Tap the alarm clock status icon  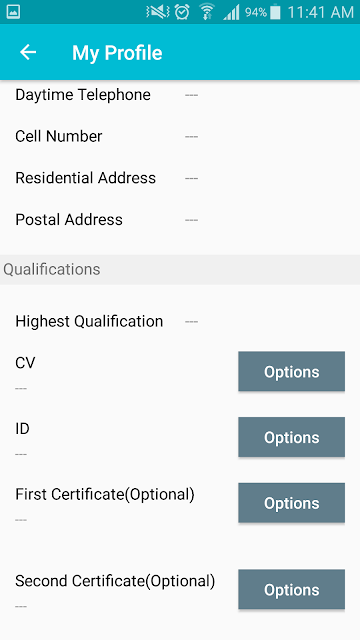point(182,12)
